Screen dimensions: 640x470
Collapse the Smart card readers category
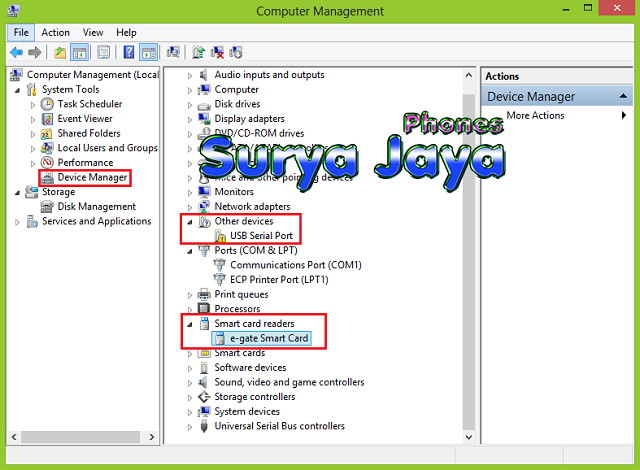click(190, 324)
